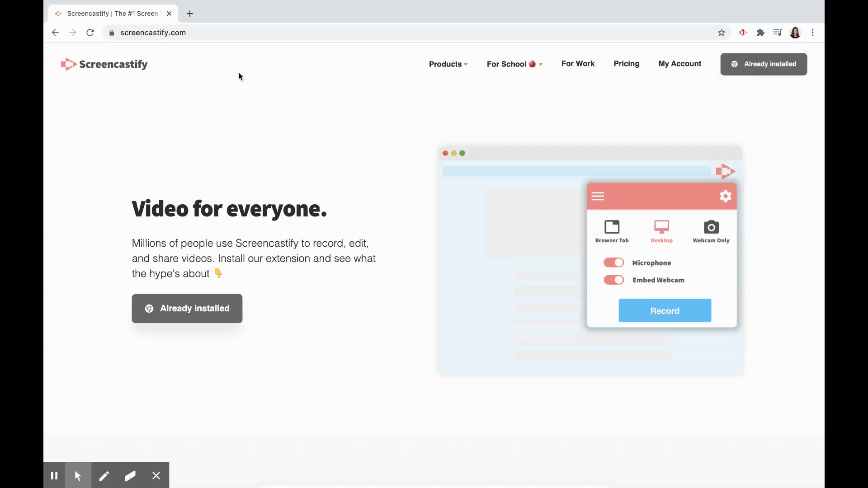Click the Already Installed button
Viewport: 868px width, 488px height.
click(187, 308)
